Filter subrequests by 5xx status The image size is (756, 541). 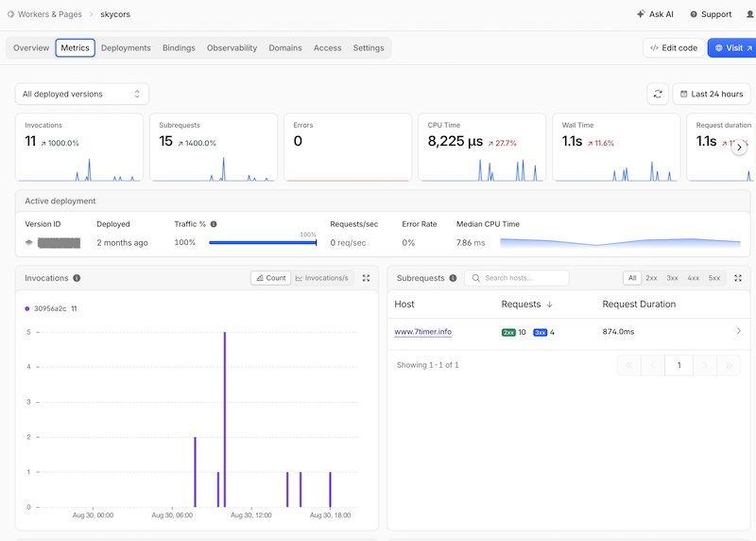click(x=714, y=278)
